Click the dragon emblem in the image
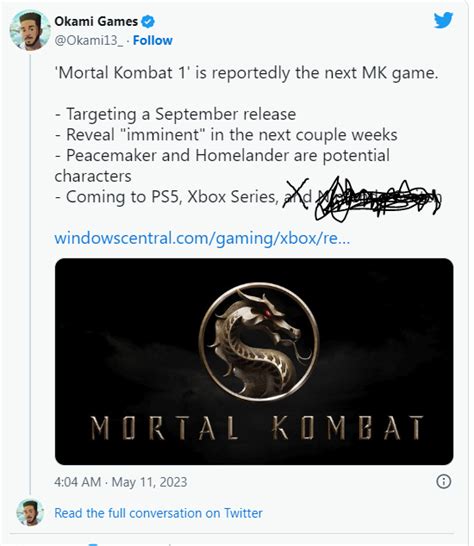The width and height of the screenshot is (474, 546). tap(259, 342)
